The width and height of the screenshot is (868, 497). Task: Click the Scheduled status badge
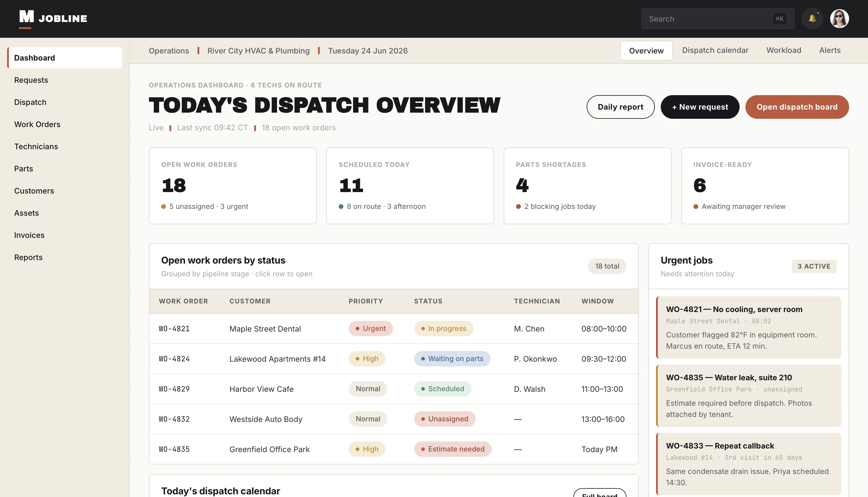click(x=442, y=389)
